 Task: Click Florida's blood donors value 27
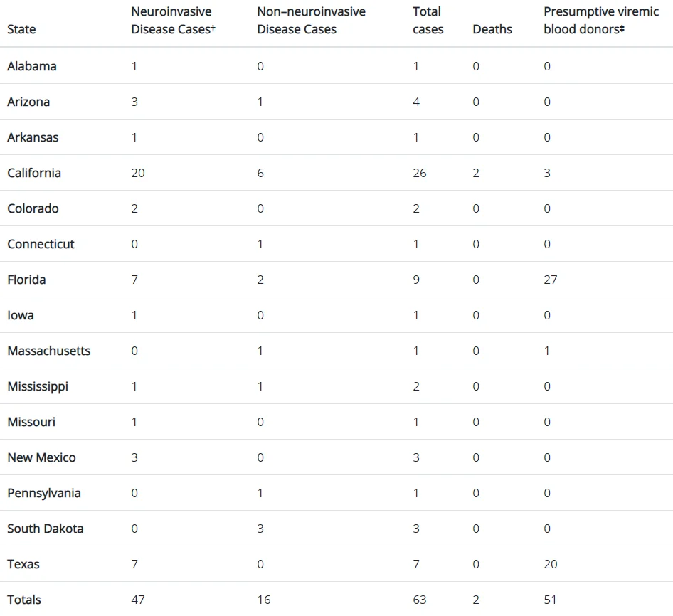tap(550, 280)
